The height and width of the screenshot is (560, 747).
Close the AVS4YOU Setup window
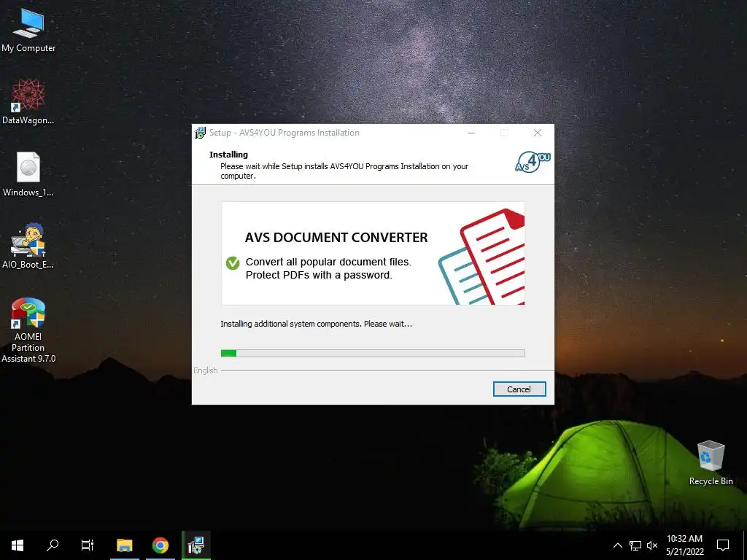pyautogui.click(x=538, y=133)
